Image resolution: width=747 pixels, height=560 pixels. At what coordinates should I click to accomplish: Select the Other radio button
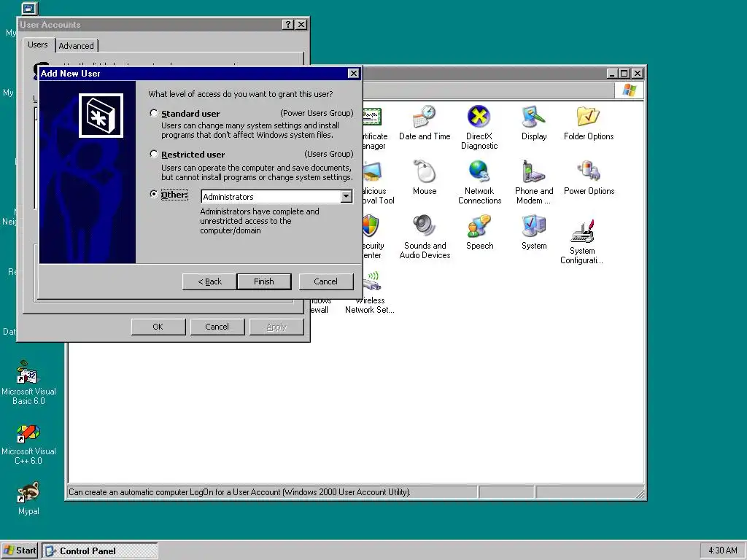click(153, 194)
